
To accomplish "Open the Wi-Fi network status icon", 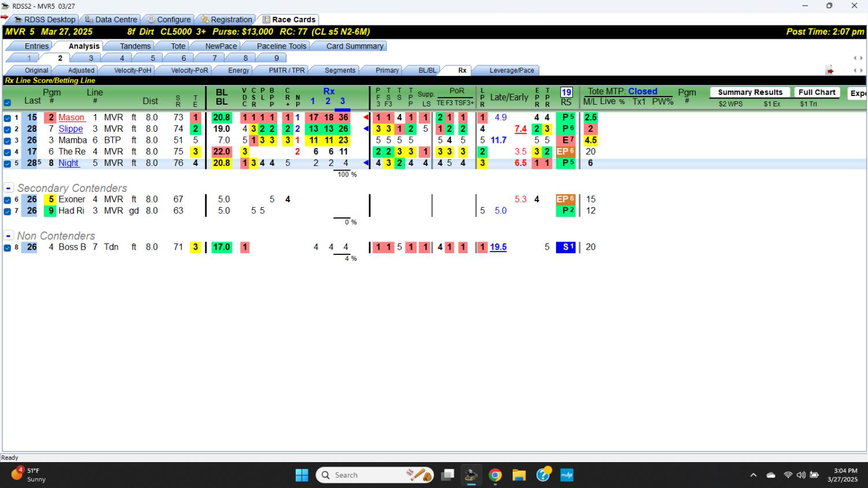I will click(x=788, y=475).
